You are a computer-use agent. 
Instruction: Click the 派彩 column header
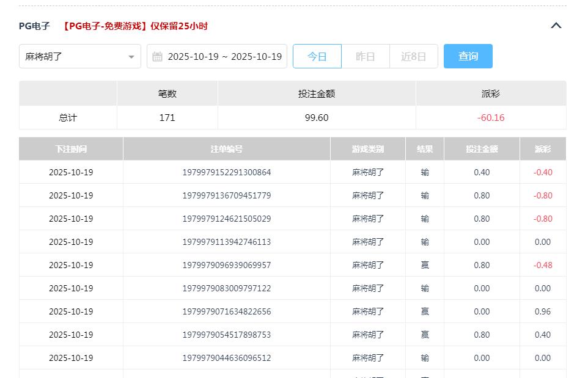(543, 148)
